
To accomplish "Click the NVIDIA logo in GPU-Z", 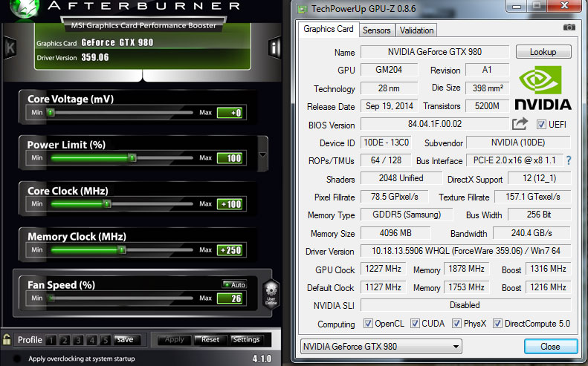I will [x=543, y=88].
